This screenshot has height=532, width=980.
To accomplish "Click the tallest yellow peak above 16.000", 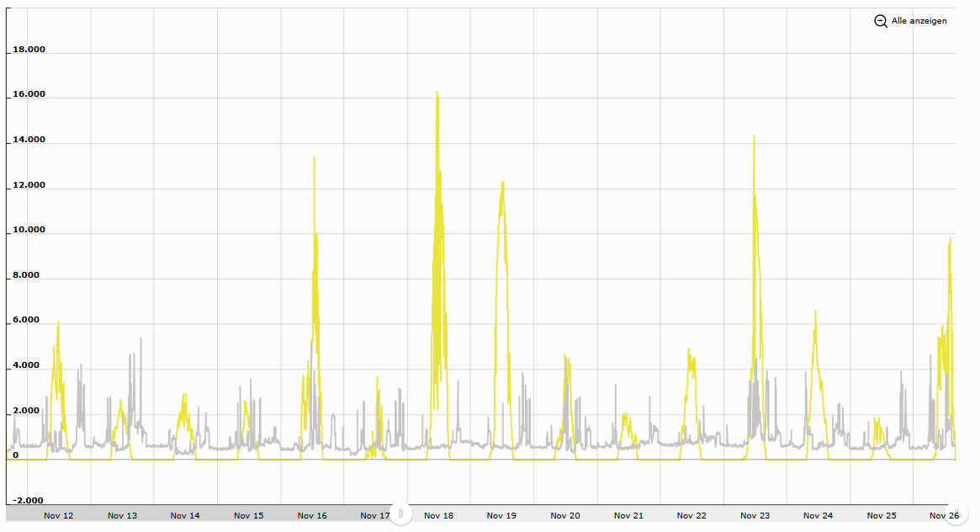I will 437,93.
